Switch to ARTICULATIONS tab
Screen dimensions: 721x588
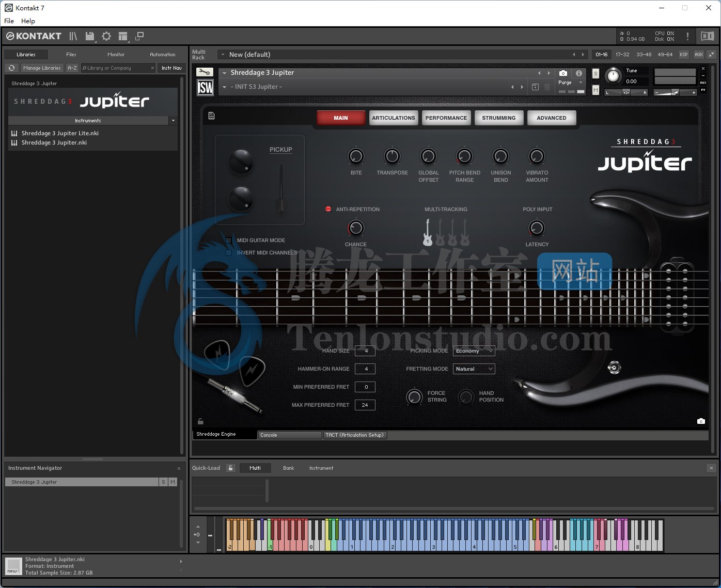click(x=394, y=118)
